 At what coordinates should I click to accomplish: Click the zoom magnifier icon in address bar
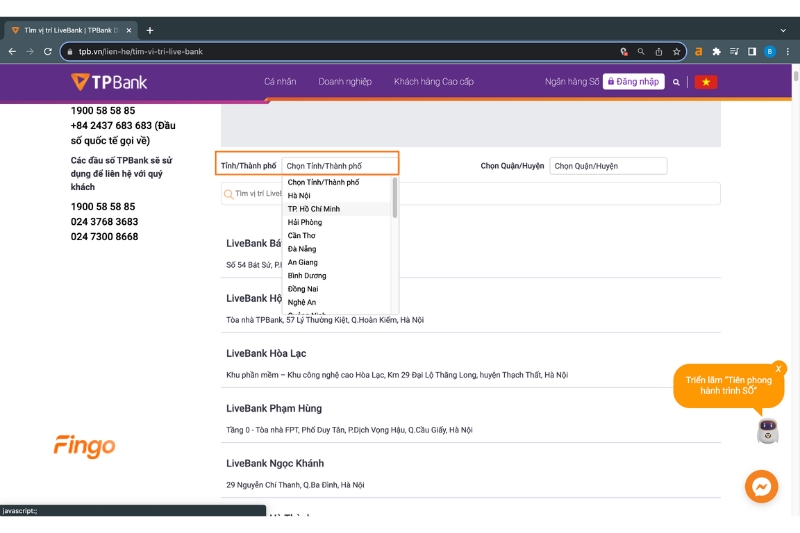pyautogui.click(x=641, y=52)
